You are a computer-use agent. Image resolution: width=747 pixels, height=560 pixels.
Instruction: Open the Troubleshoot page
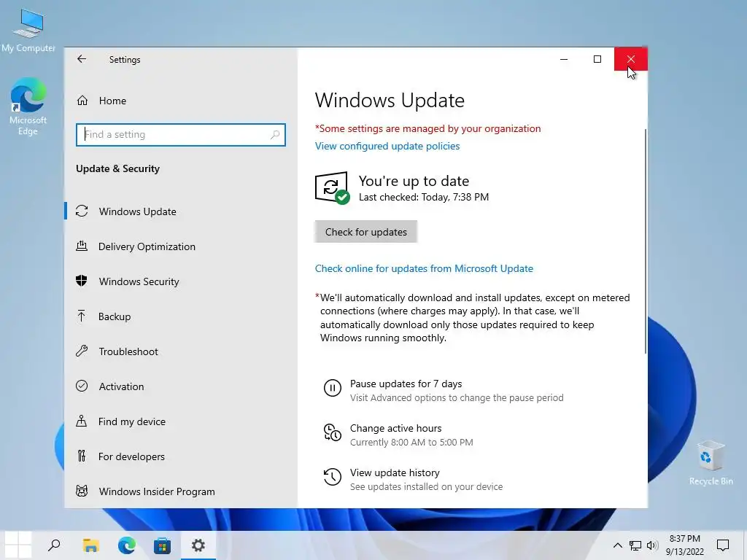[x=181, y=351]
